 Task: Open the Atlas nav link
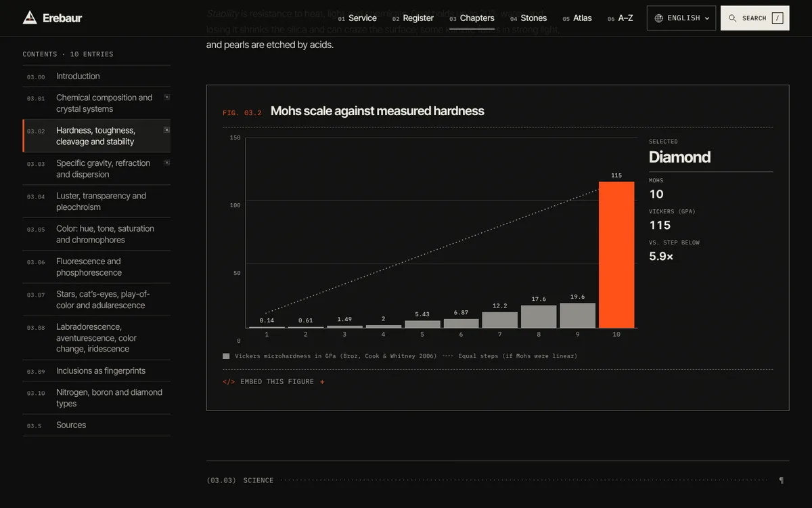[577, 18]
